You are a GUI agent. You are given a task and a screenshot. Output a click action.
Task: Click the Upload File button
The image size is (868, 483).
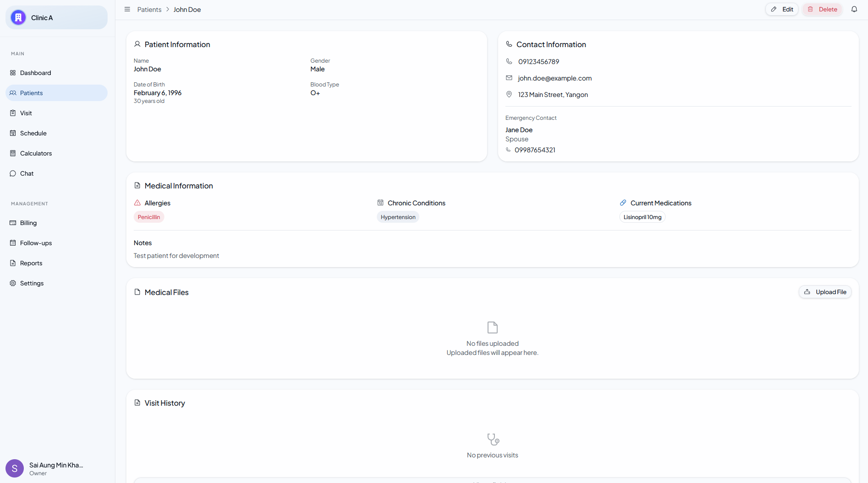click(x=825, y=292)
